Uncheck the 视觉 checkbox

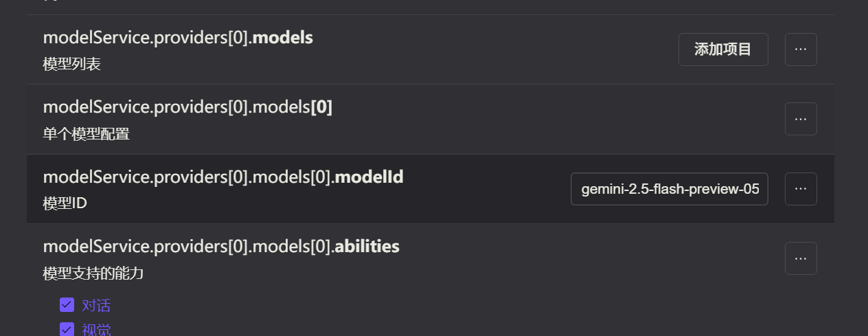(67, 329)
